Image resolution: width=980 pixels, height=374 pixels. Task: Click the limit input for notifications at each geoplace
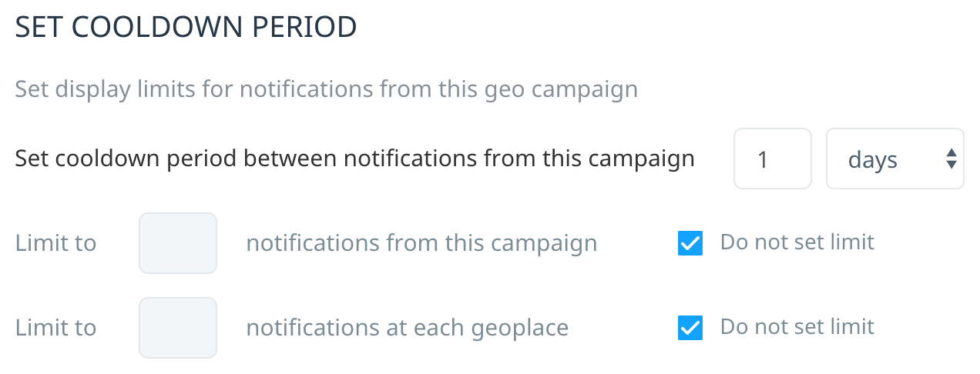[x=178, y=328]
